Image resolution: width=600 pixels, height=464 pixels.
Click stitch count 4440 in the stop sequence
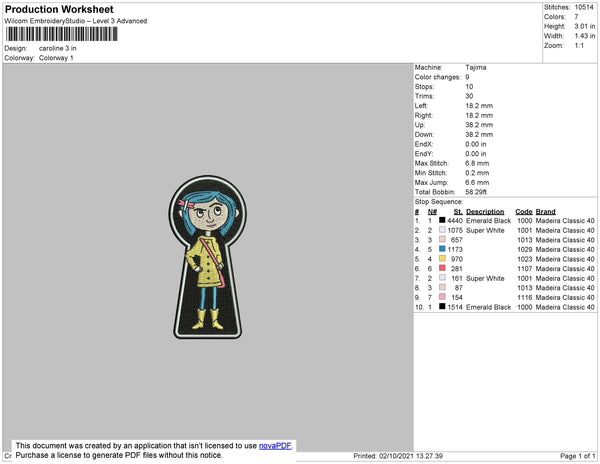point(455,221)
